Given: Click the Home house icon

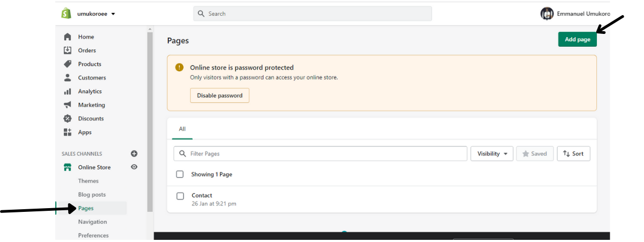Looking at the screenshot, I should (x=68, y=37).
